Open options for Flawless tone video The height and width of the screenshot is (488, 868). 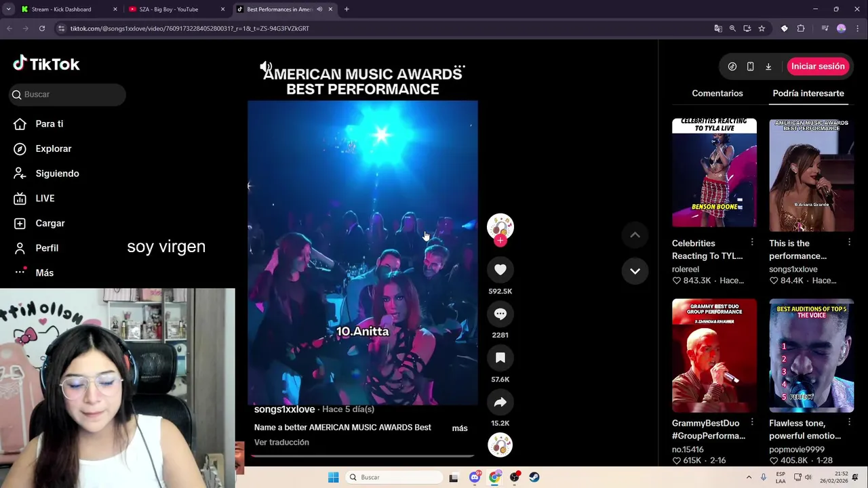pyautogui.click(x=849, y=422)
